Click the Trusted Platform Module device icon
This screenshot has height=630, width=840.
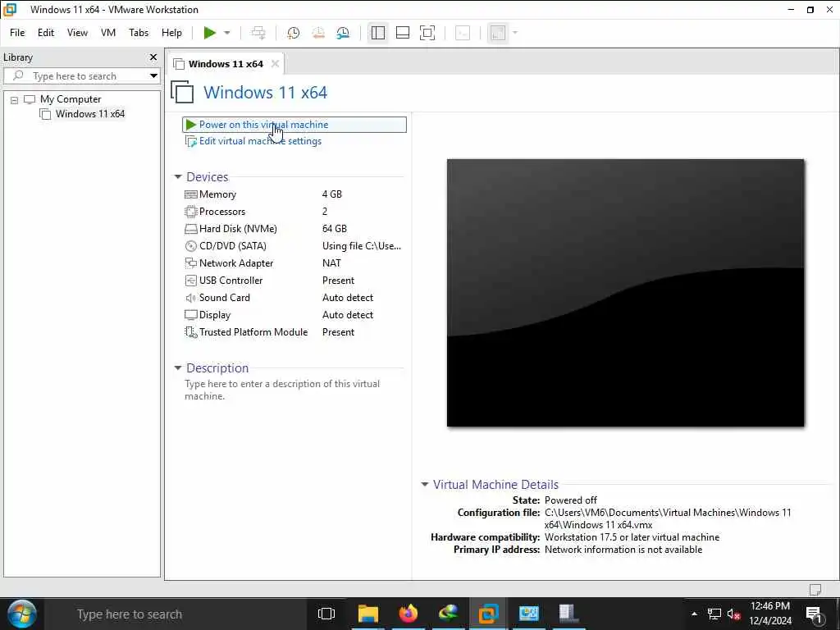(190, 332)
